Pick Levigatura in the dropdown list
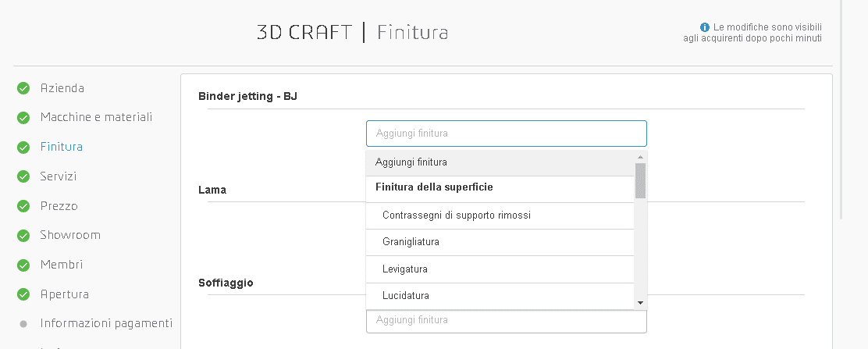The height and width of the screenshot is (349, 868). coord(404,269)
